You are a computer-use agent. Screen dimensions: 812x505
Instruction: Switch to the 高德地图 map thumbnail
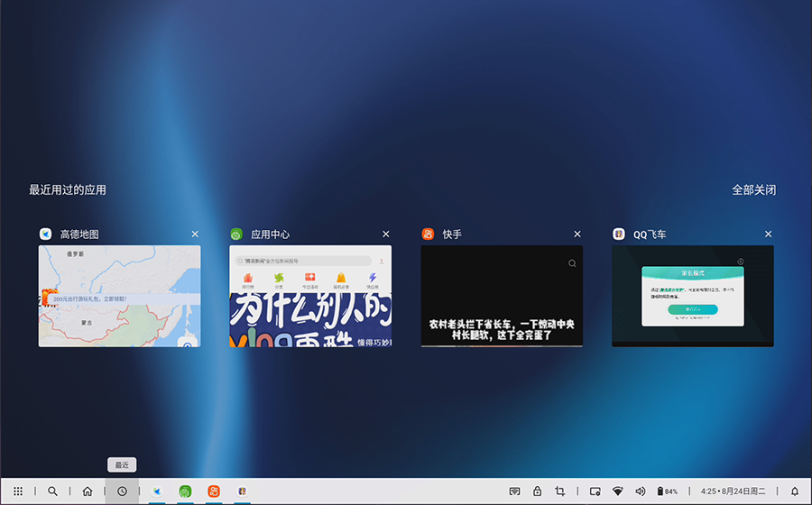120,296
